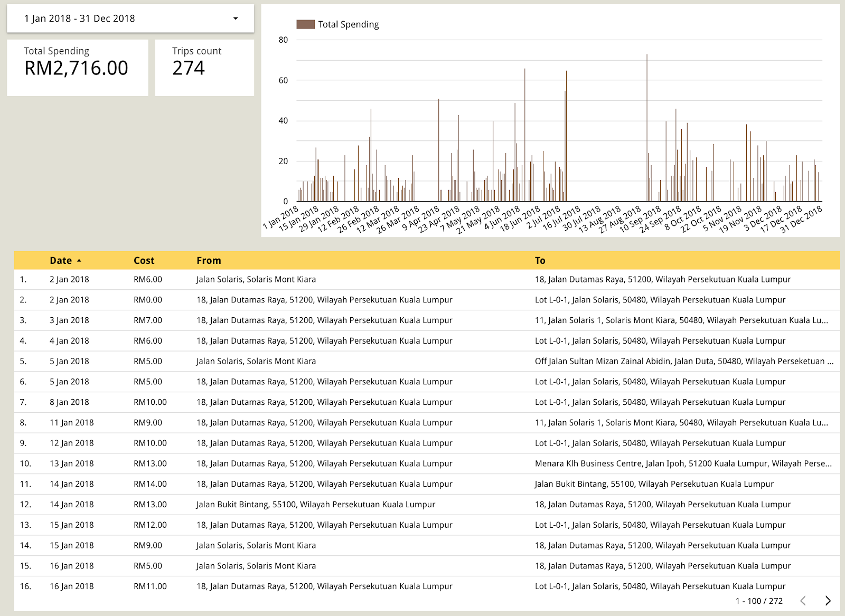Image resolution: width=845 pixels, height=616 pixels.
Task: Go to the next page of trip results
Action: [x=827, y=601]
